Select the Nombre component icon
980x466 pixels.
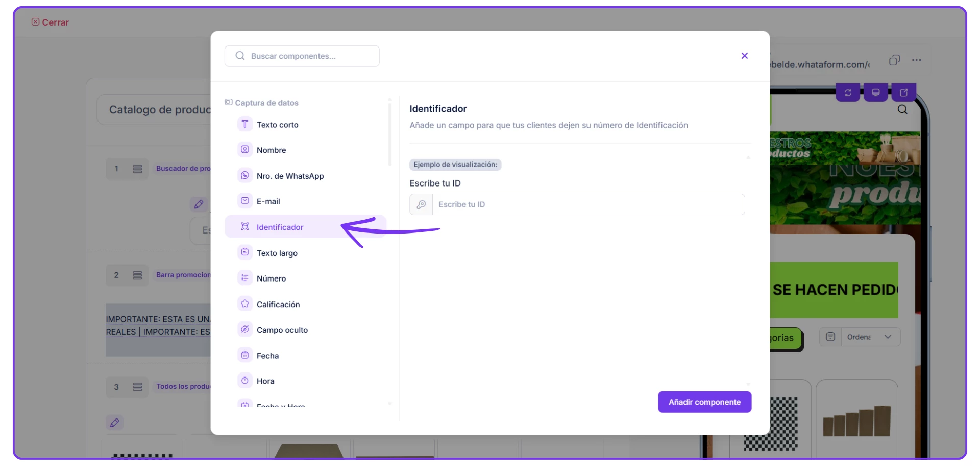tap(245, 150)
